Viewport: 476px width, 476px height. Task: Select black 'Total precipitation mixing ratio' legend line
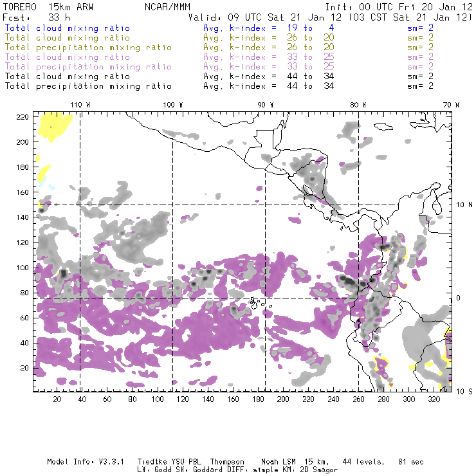coord(88,86)
